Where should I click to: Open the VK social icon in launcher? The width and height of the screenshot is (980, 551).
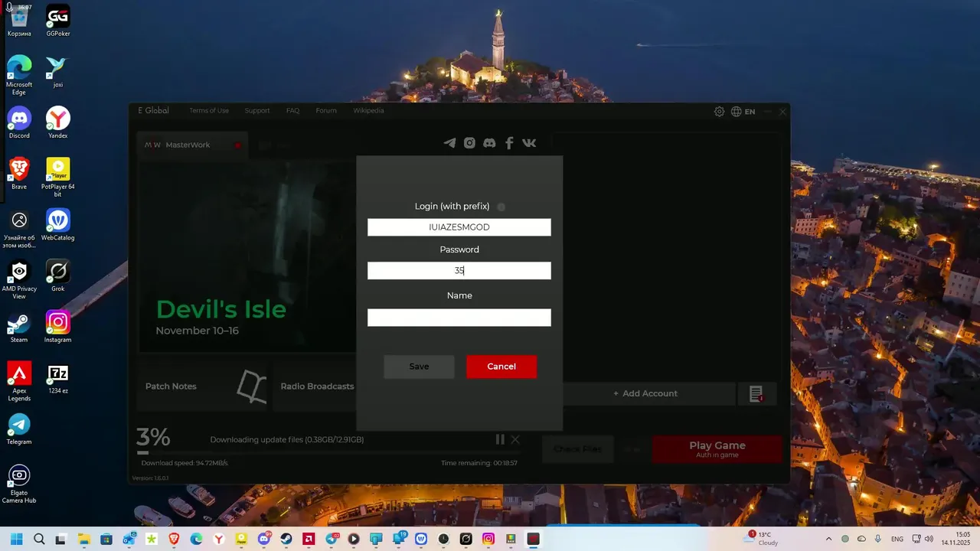tap(529, 143)
